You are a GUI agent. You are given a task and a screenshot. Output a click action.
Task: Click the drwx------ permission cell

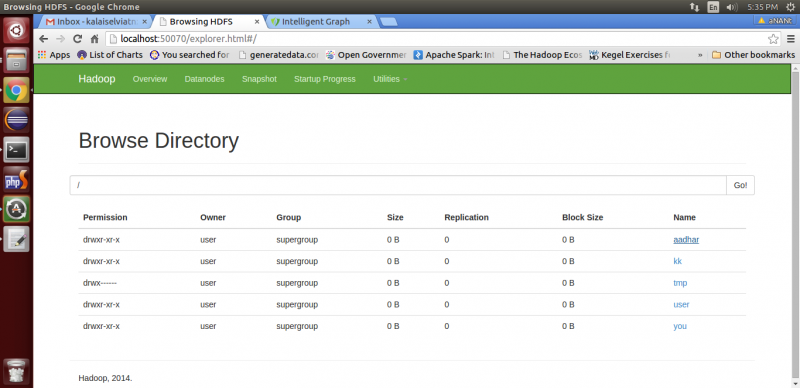click(x=100, y=283)
